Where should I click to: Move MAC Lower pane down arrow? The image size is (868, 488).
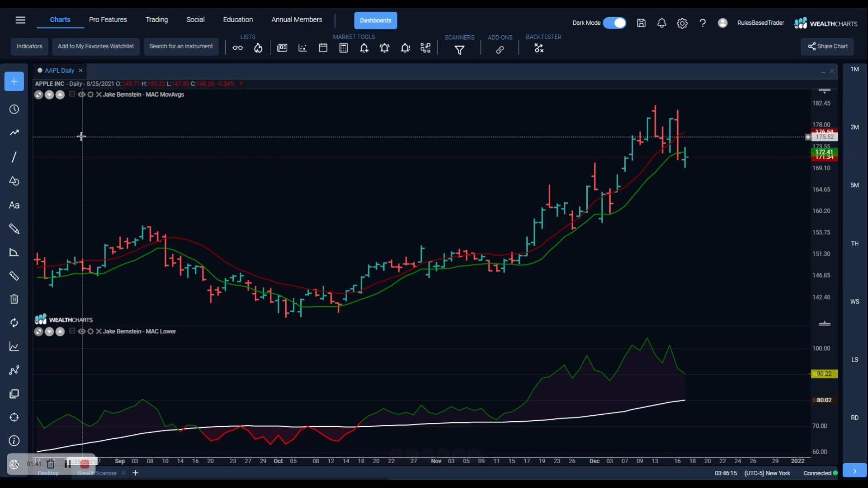click(x=49, y=332)
